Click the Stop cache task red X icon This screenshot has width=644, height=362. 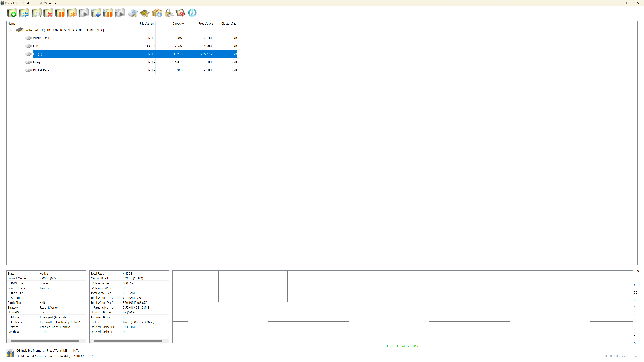coord(48,13)
